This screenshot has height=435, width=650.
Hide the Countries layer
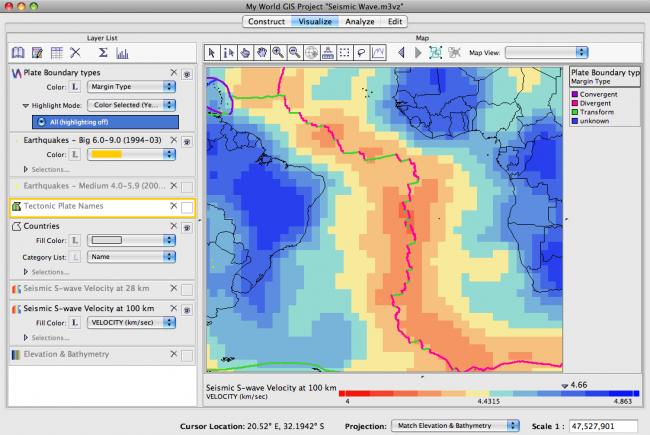(187, 227)
